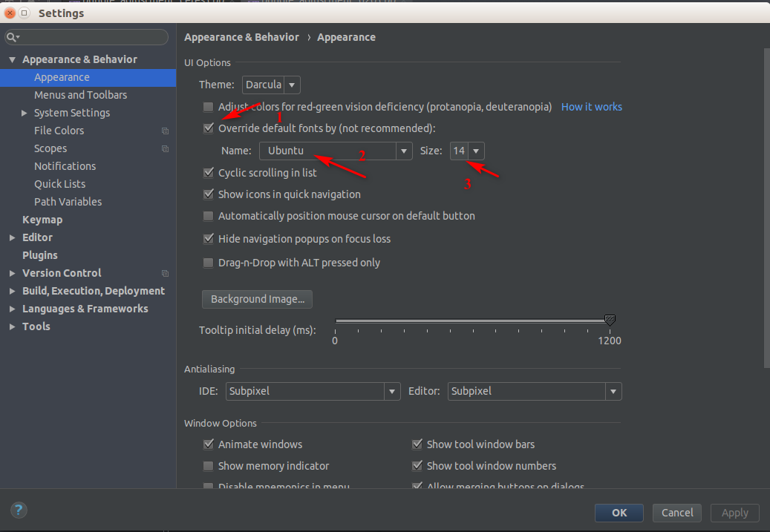Open the IDE antialiasing Subpixel dropdown
The width and height of the screenshot is (770, 532).
313,391
